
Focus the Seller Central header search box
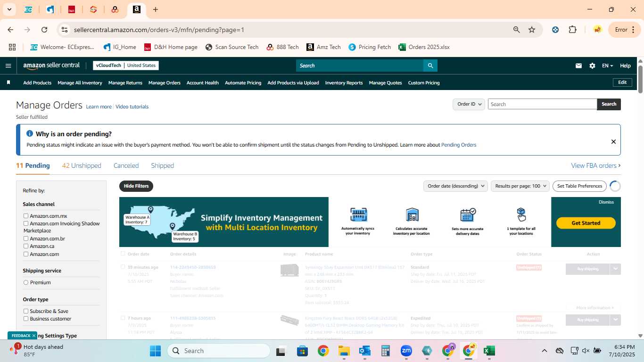(359, 66)
